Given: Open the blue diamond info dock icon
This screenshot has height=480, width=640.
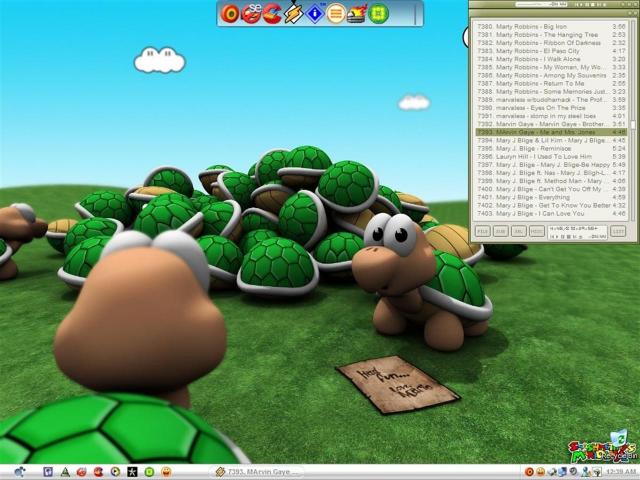Looking at the screenshot, I should pyautogui.click(x=315, y=13).
